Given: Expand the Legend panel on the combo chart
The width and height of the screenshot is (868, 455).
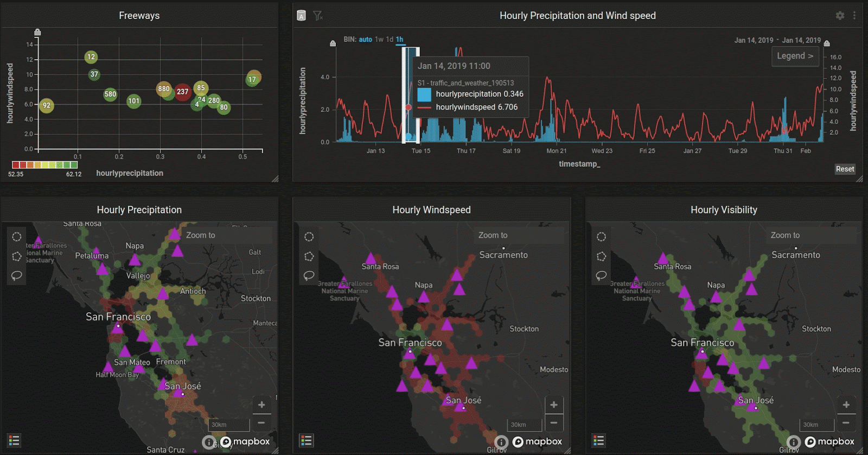Looking at the screenshot, I should (x=795, y=56).
